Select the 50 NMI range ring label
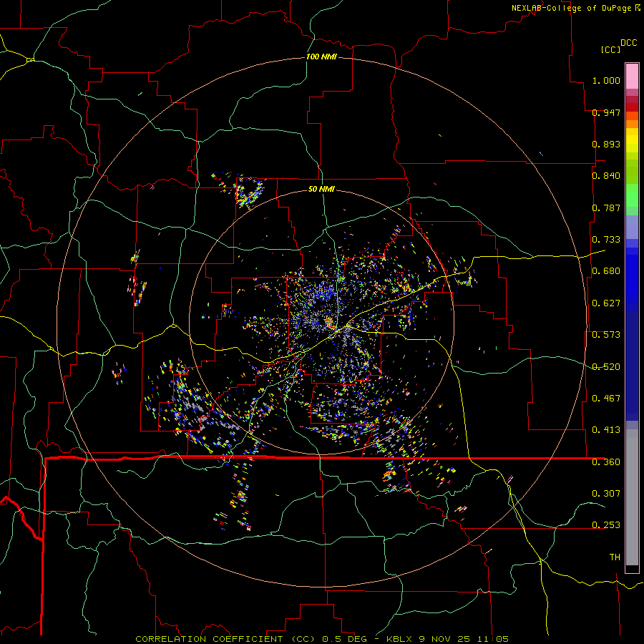 (321, 189)
